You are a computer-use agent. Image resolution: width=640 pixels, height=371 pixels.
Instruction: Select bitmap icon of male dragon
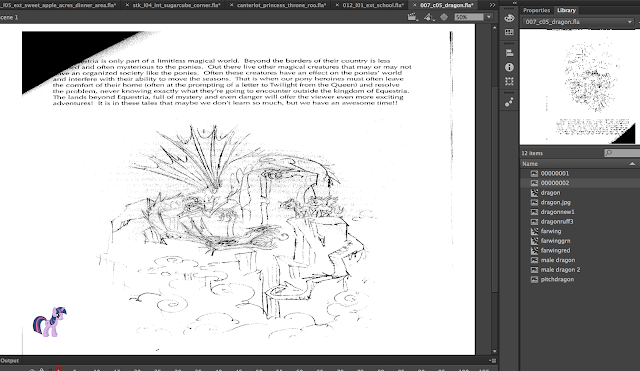[x=534, y=260]
